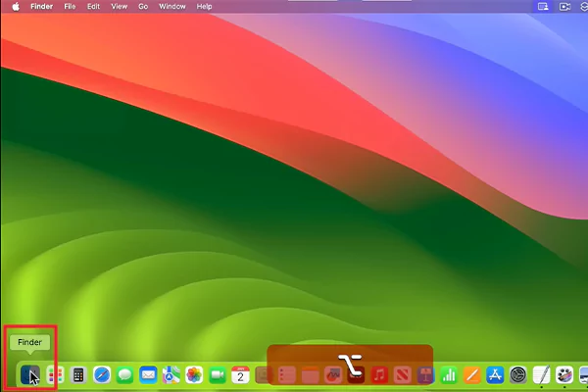Open the Apple menu
Screen dimensions: 588x392
(16, 7)
